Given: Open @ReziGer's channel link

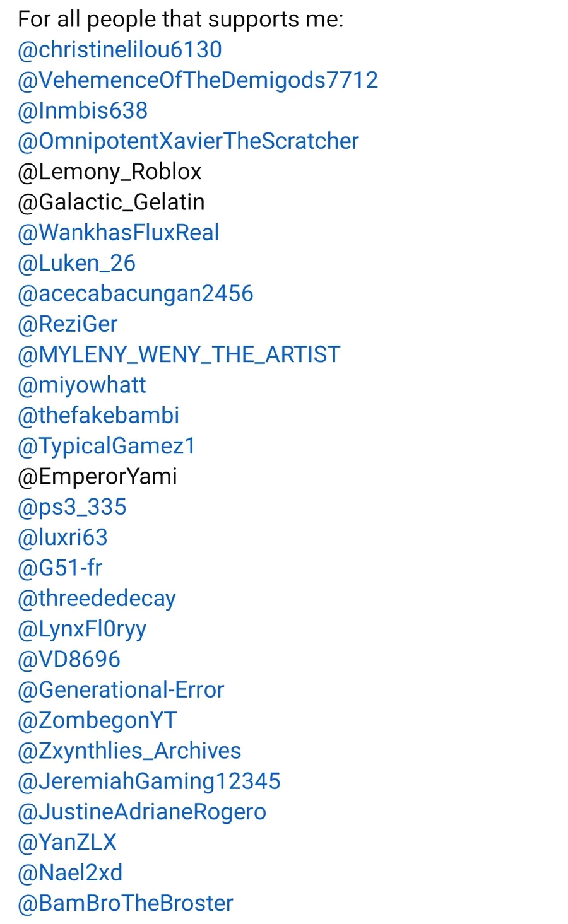Looking at the screenshot, I should tap(68, 324).
